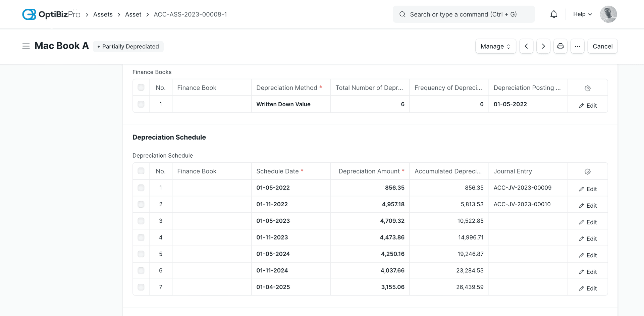Click the sidebar hamburger icon next to Mac Book A

[26, 46]
